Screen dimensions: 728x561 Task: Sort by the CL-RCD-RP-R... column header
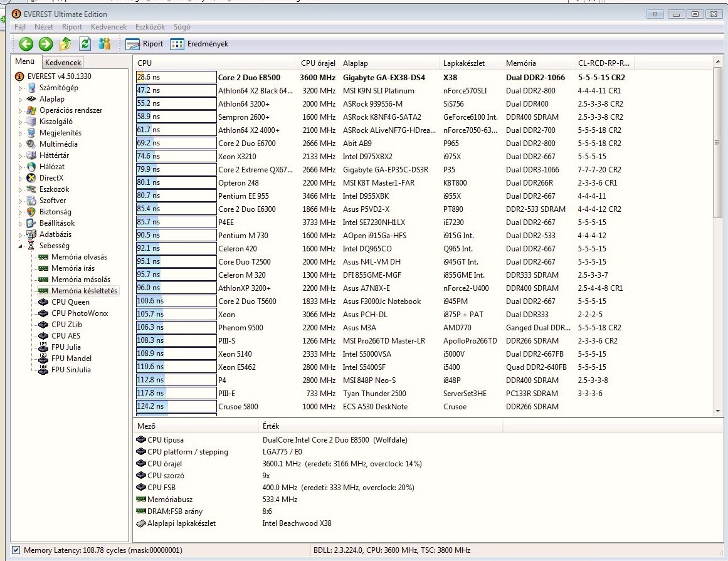[604, 63]
